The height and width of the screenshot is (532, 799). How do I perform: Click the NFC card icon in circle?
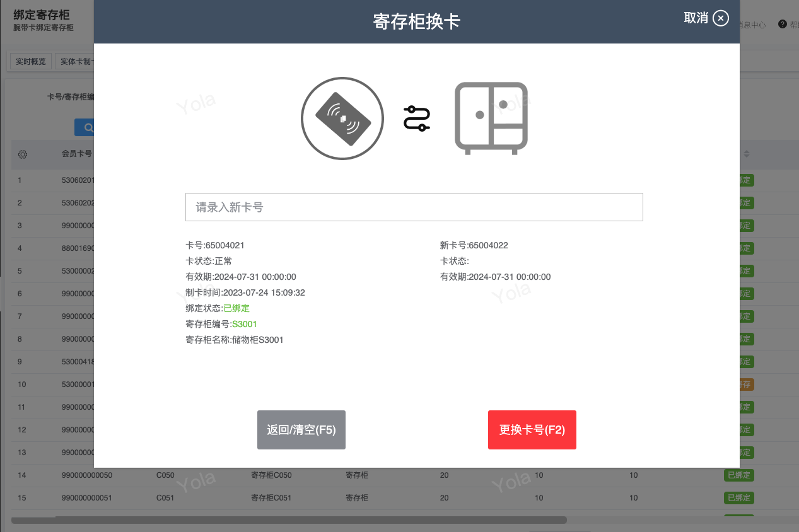click(342, 119)
